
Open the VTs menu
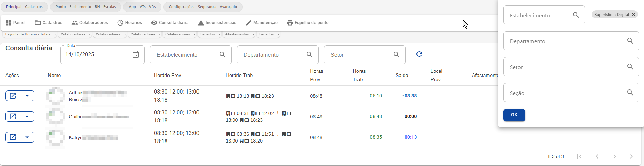click(143, 7)
